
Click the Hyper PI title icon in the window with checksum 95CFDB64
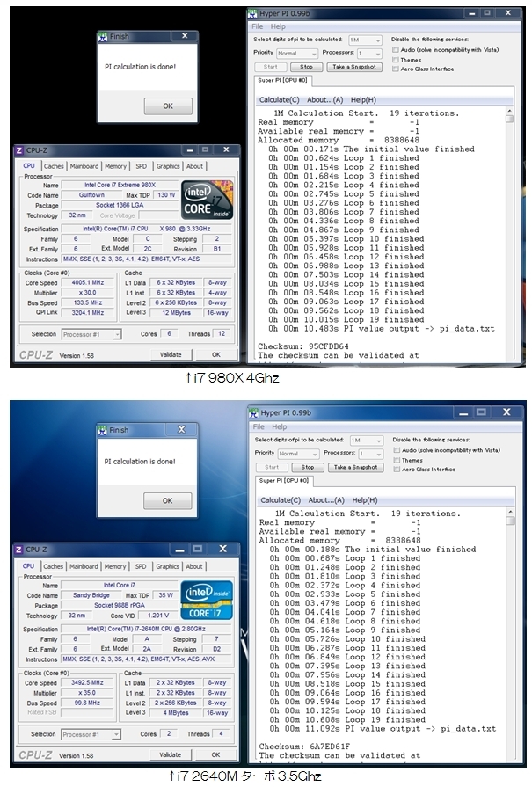click(x=252, y=13)
